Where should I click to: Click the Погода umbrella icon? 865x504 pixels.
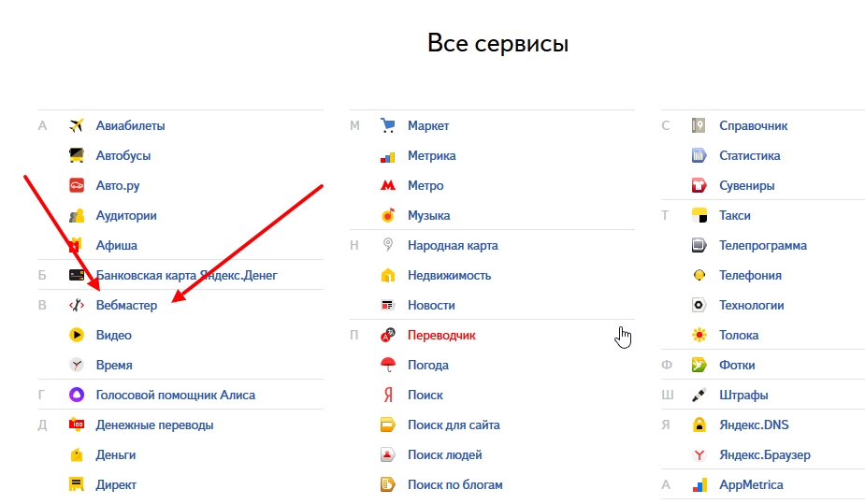388,365
